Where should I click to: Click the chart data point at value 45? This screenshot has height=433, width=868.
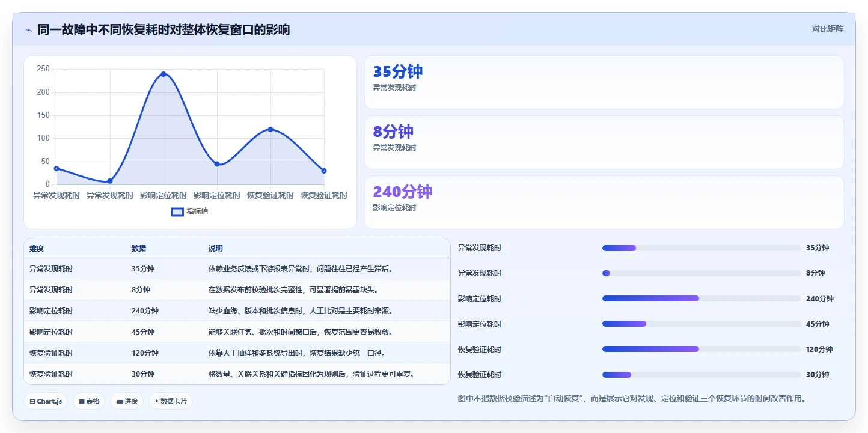point(217,164)
